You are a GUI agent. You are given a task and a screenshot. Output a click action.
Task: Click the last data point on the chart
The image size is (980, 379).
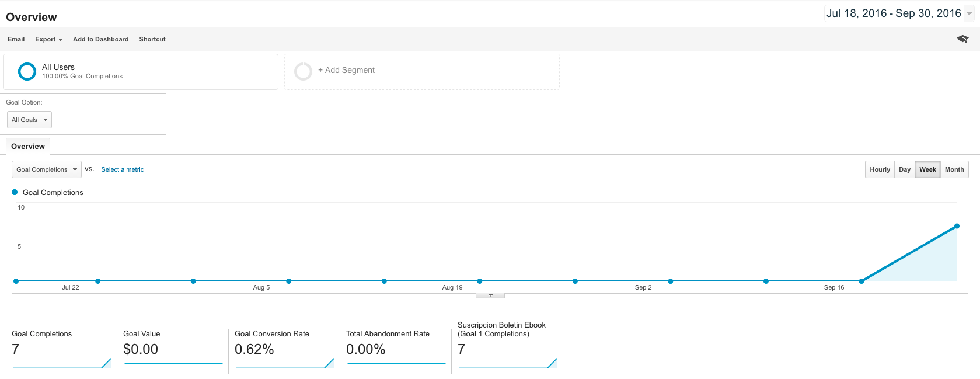click(957, 226)
